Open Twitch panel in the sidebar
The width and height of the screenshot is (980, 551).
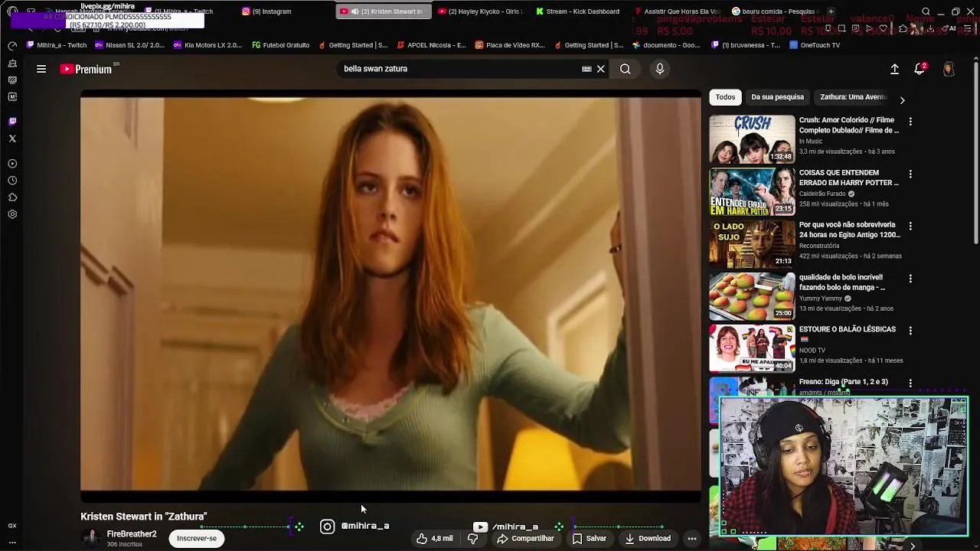tap(12, 121)
